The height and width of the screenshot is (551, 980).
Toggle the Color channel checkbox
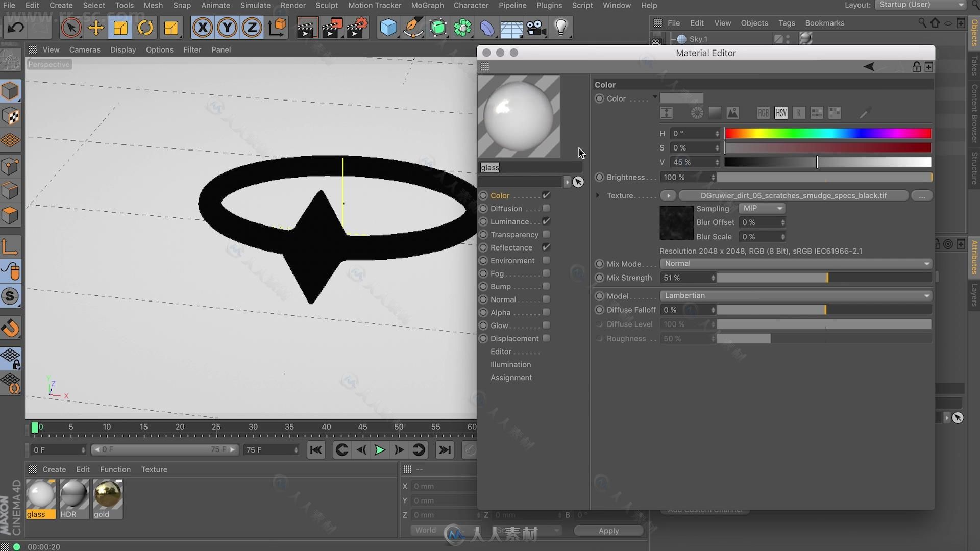point(546,195)
